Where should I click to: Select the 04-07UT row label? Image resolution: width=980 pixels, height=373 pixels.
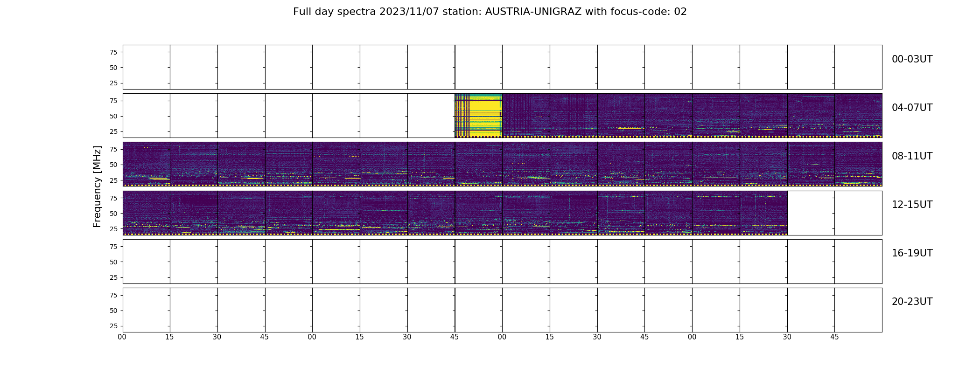[x=912, y=108]
